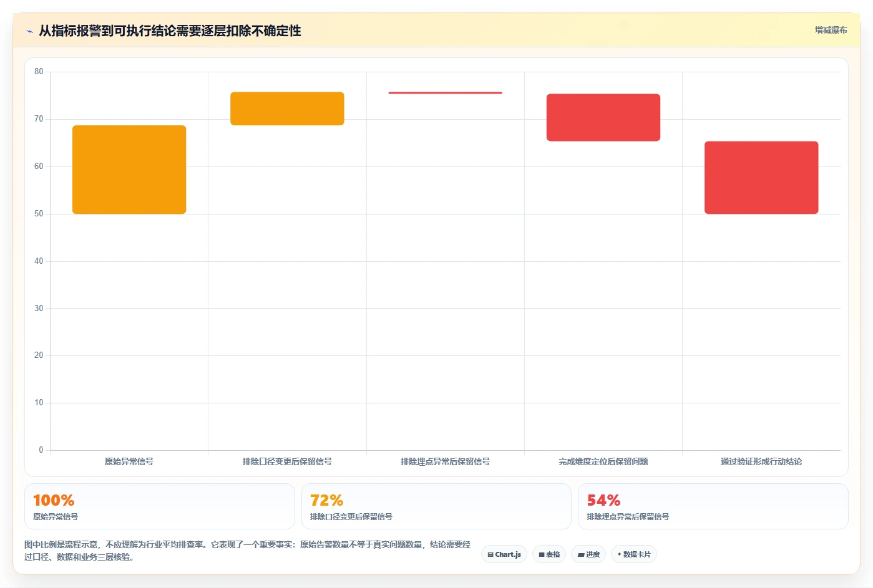The height and width of the screenshot is (588, 873).
Task: Click the footnote paragraph starting 图中比例是流程示意
Action: coord(248,551)
